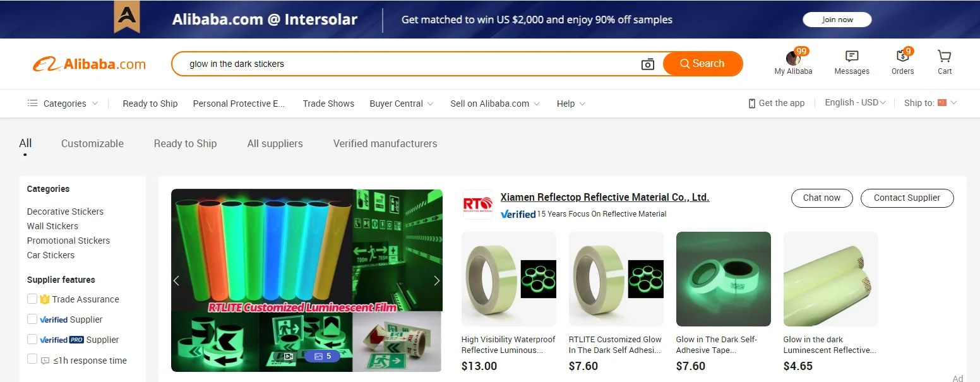Expand the Categories dropdown menu
980x382 pixels.
tap(63, 104)
